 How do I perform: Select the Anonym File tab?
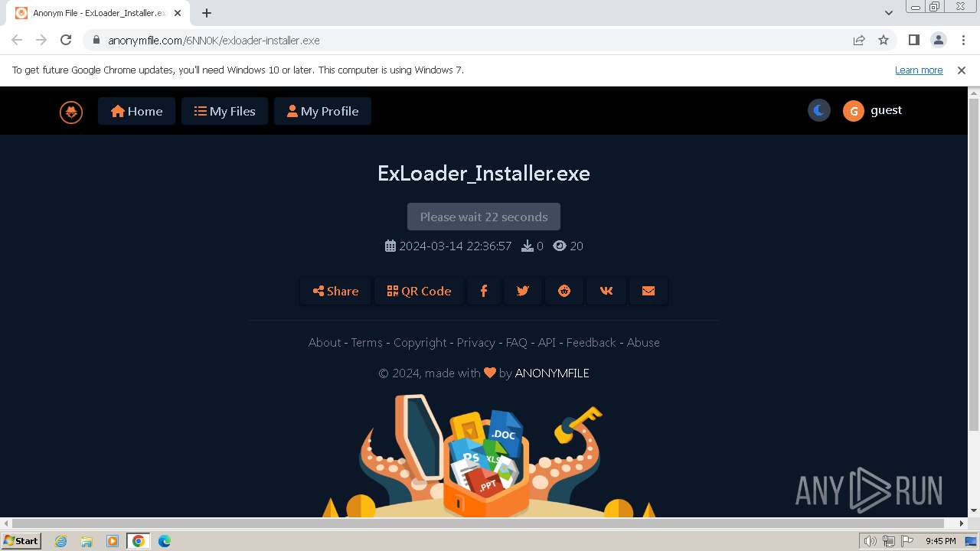99,13
